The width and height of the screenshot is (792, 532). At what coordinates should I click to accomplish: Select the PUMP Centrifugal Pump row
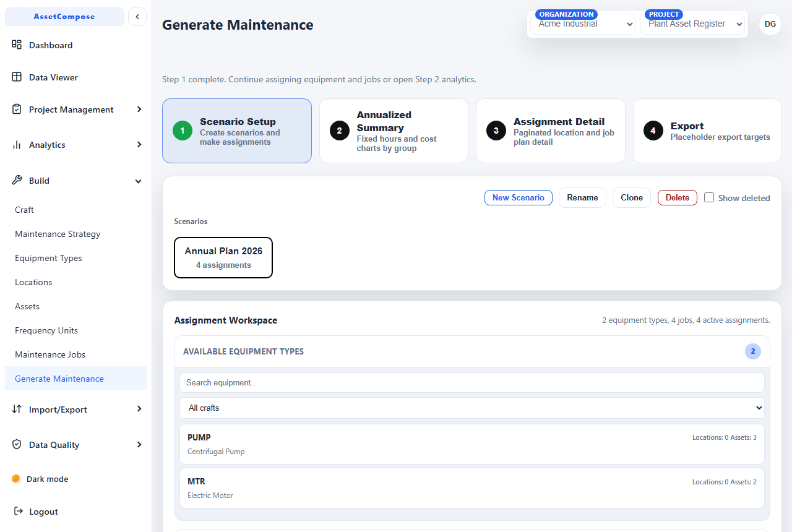pos(472,444)
